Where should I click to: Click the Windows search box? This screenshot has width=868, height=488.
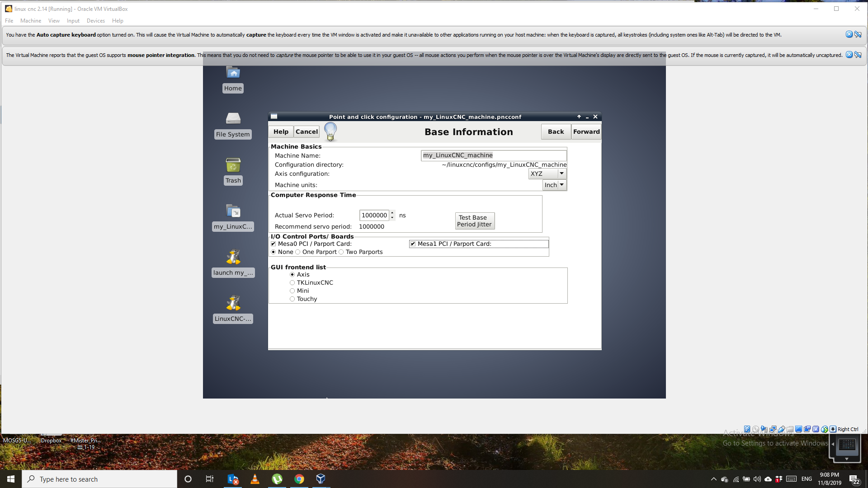(99, 479)
